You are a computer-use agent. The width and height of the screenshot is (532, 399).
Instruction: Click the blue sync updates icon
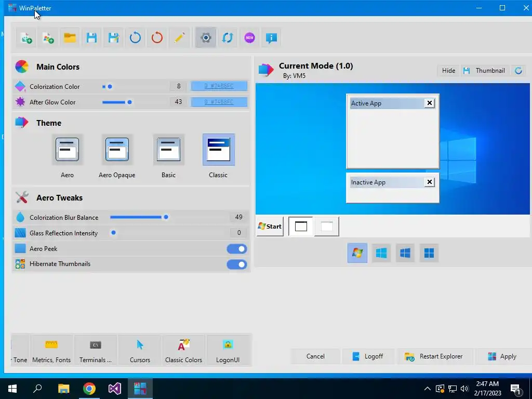[228, 37]
